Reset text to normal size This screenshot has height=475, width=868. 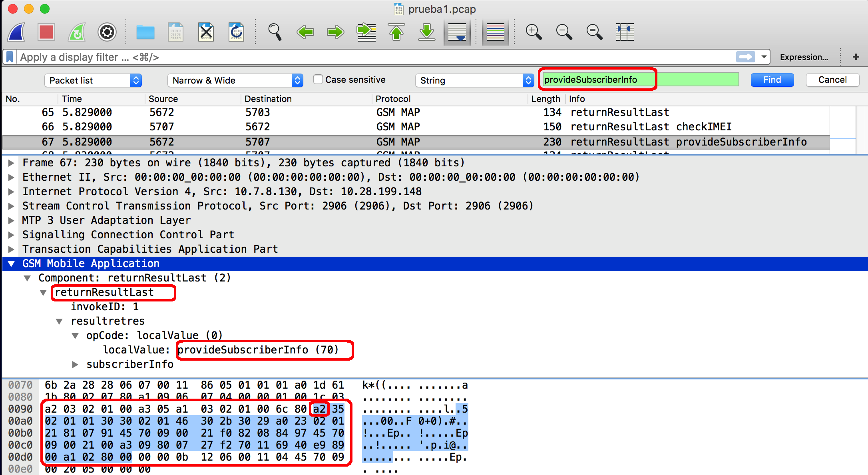(x=595, y=32)
